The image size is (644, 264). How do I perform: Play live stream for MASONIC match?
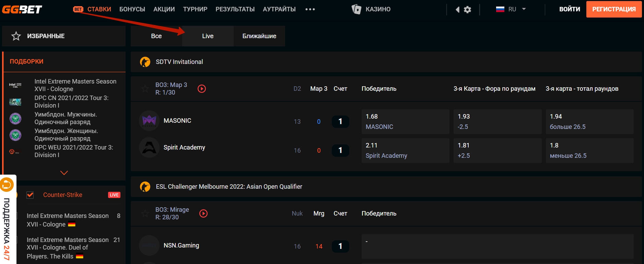[202, 89]
